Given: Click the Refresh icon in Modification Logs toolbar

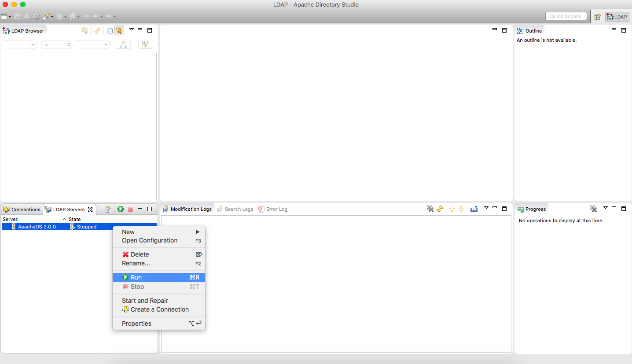Looking at the screenshot, I should point(439,209).
